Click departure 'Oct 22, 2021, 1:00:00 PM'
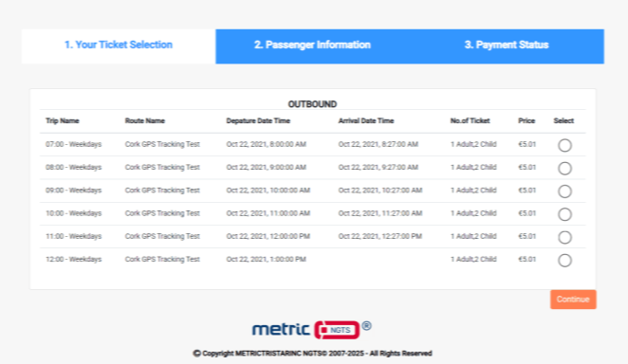This screenshot has height=364, width=628. 266,259
